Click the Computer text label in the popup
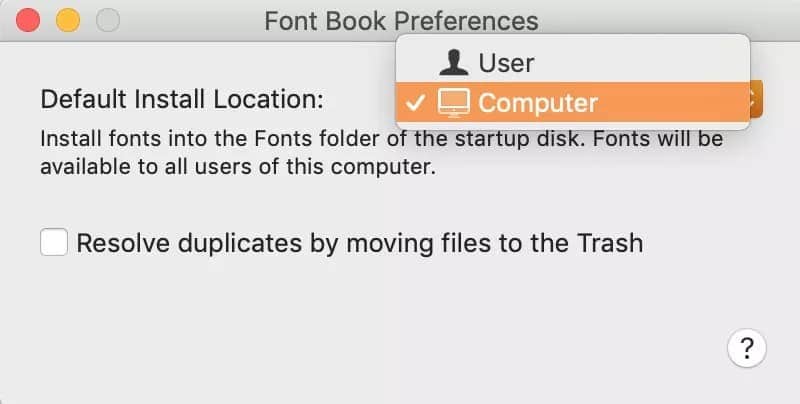This screenshot has height=404, width=800. pos(538,102)
